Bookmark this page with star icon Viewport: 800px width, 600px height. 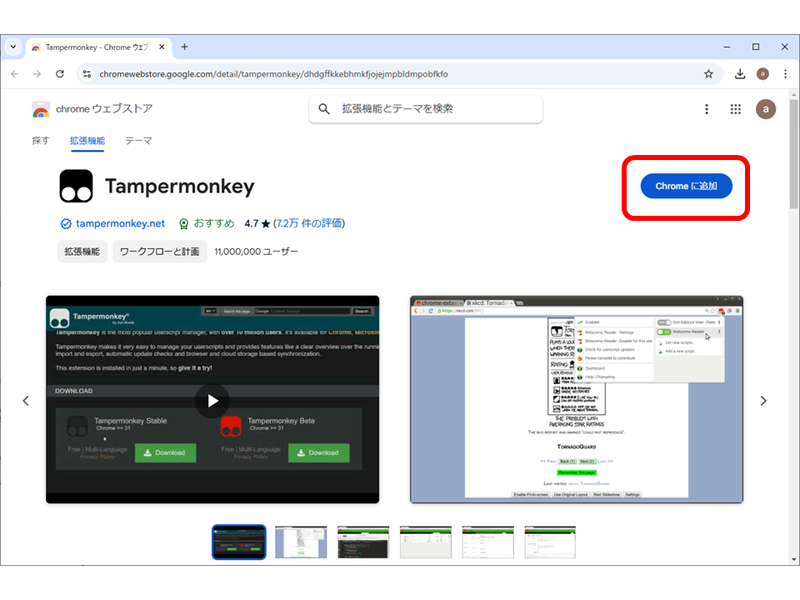click(x=708, y=74)
